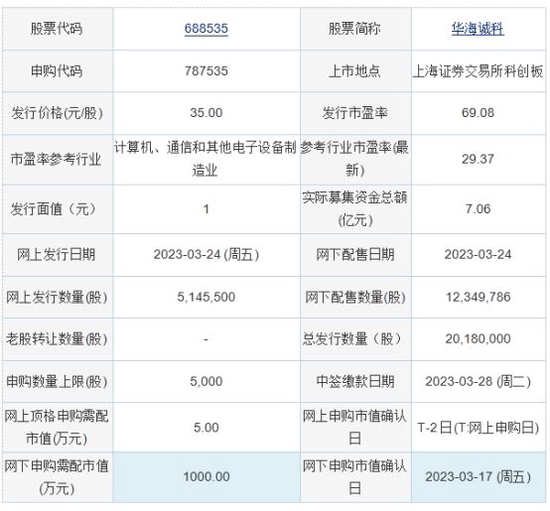The height and width of the screenshot is (511, 550).
Task: Click the 参考行业市盈率(最新) label
Action: 355,159
